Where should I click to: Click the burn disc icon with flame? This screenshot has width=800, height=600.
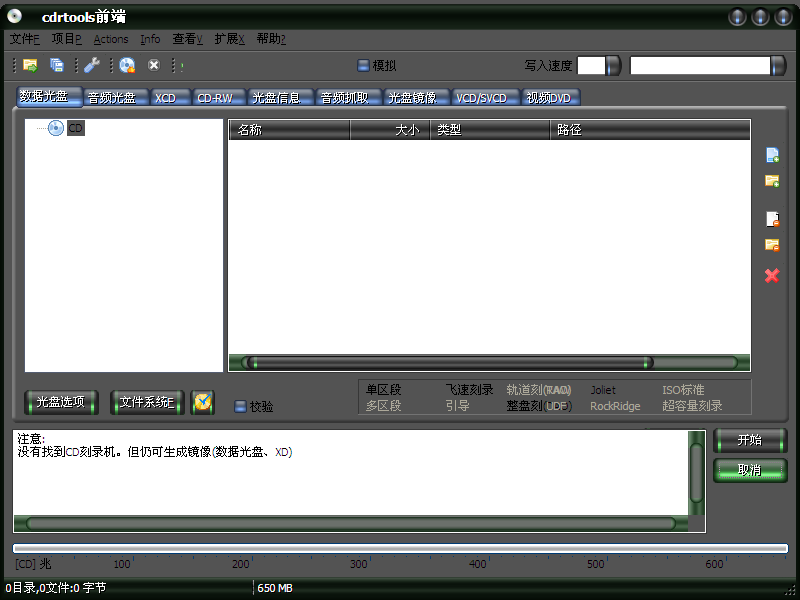click(x=127, y=65)
